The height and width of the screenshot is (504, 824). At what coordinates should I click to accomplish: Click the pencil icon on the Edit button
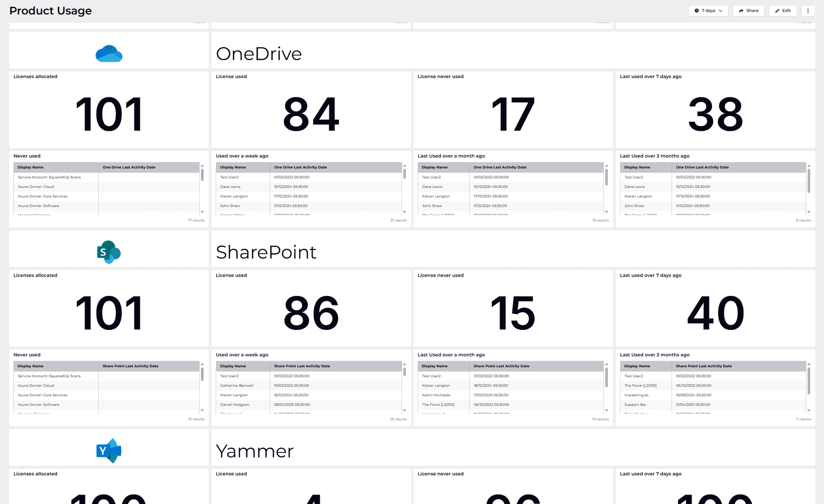(777, 11)
